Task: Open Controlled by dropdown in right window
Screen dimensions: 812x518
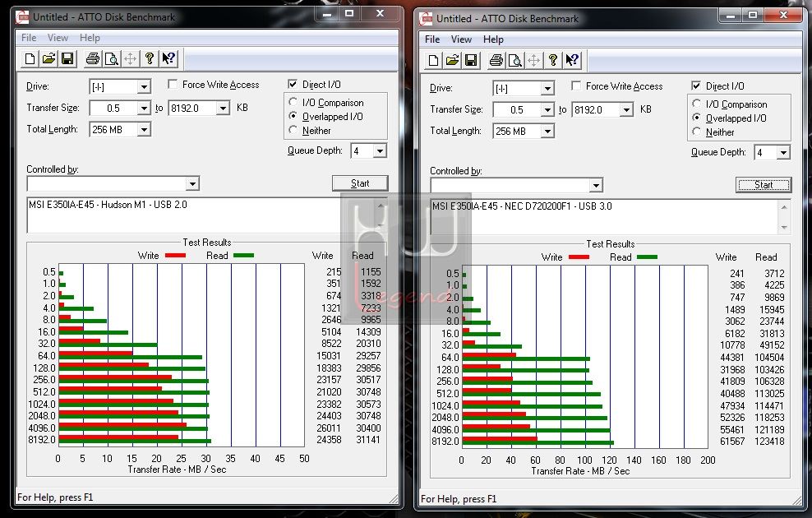Action: (596, 185)
